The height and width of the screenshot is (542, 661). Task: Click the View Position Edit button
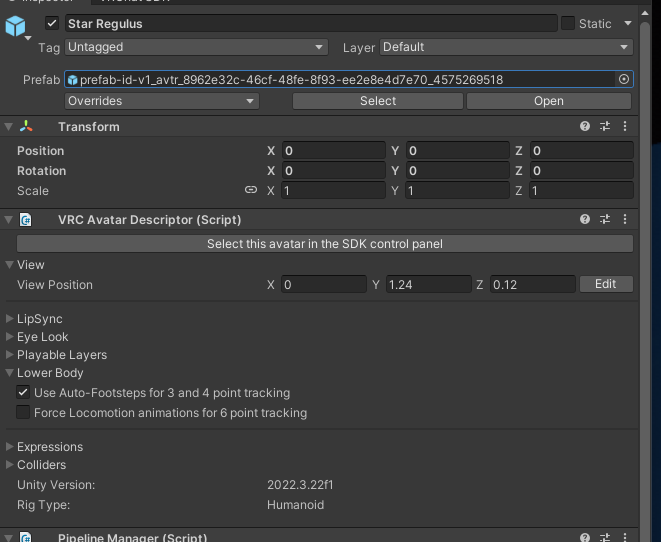(606, 284)
